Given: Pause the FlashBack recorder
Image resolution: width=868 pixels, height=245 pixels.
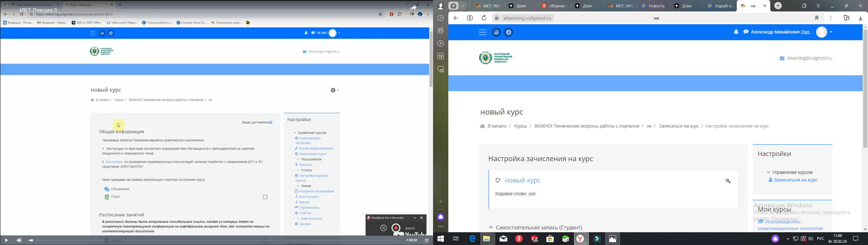Looking at the screenshot, I should tap(383, 228).
